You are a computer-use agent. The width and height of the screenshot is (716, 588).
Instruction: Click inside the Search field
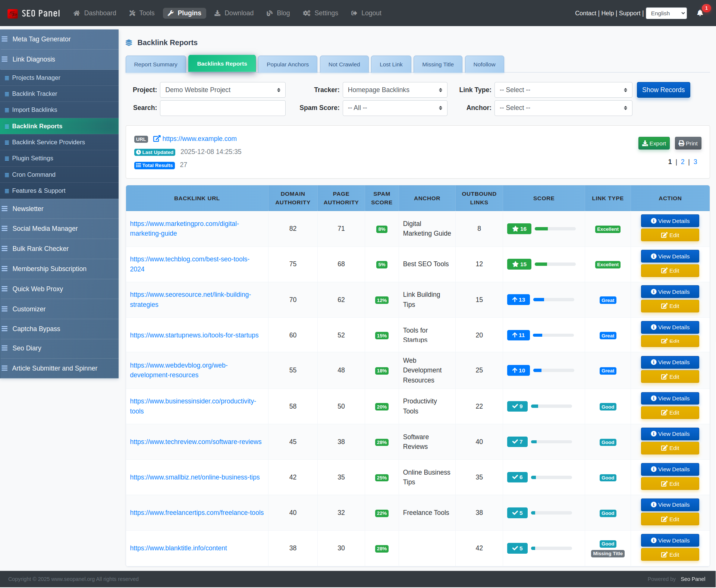222,108
